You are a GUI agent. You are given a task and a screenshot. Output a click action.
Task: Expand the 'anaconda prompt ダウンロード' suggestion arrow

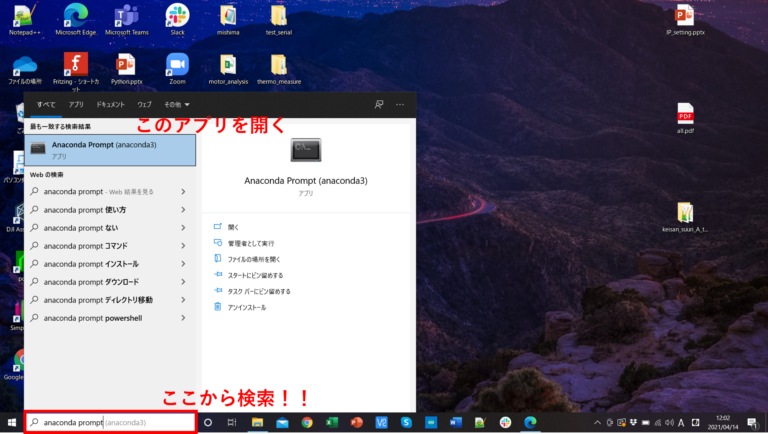(183, 282)
